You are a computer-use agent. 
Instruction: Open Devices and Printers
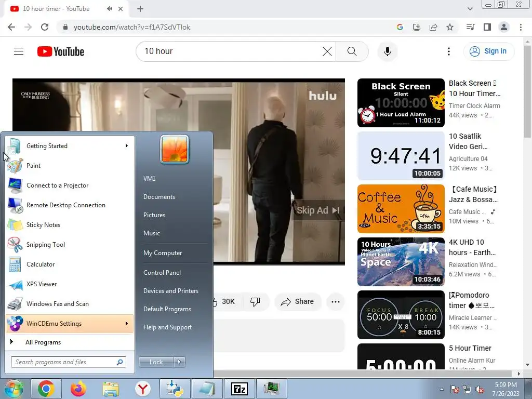[x=170, y=291]
